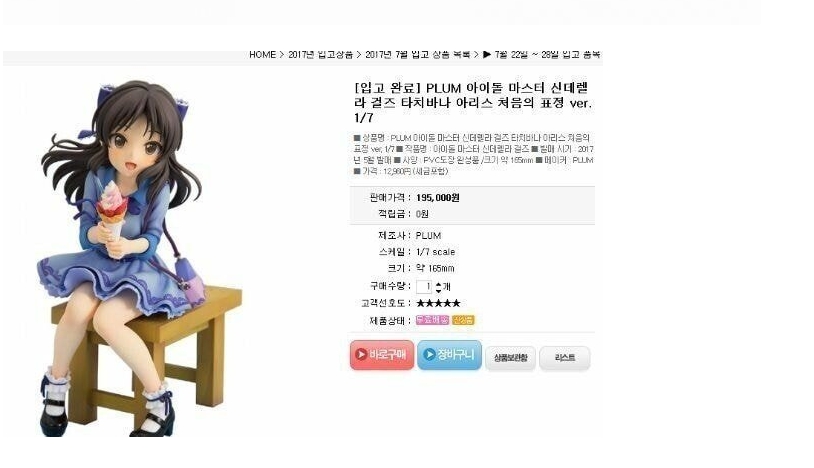814x468 pixels.
Task: Open the 2017년 입고상품 breadcrumb
Action: (x=320, y=54)
